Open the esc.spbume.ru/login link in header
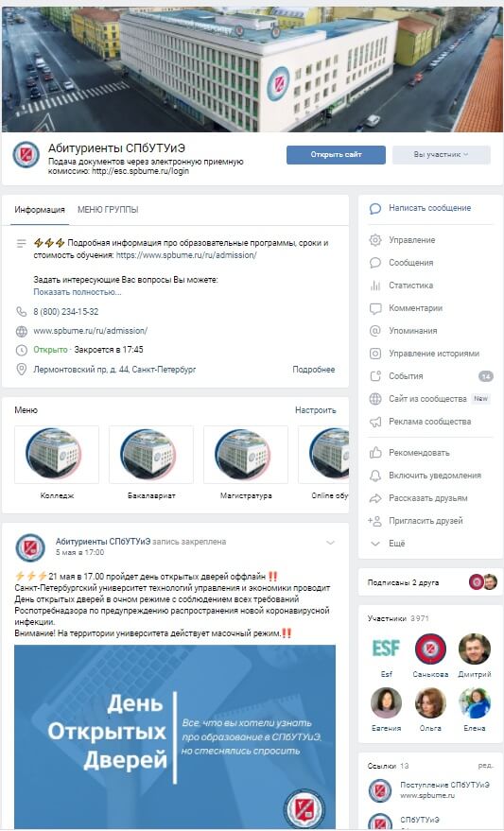 (140, 171)
